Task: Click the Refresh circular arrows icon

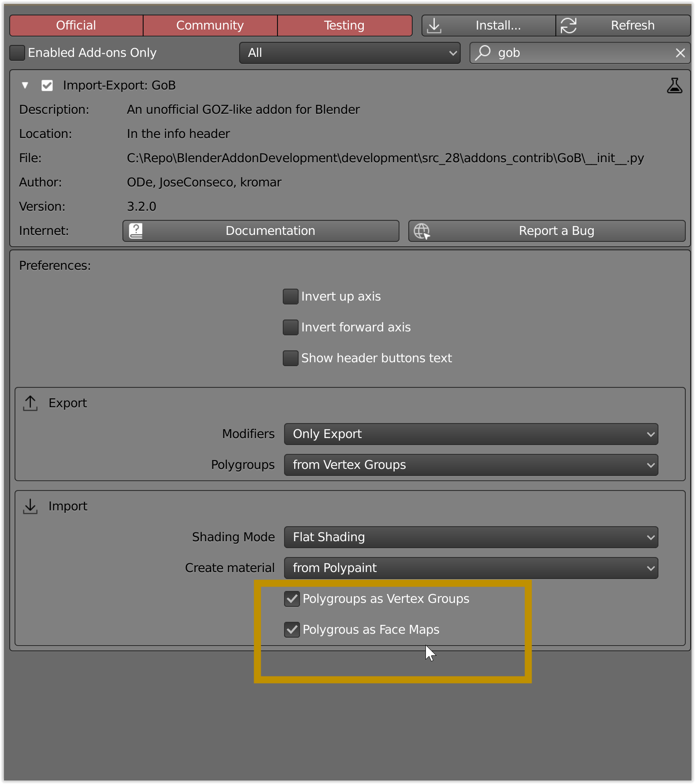Action: point(569,26)
